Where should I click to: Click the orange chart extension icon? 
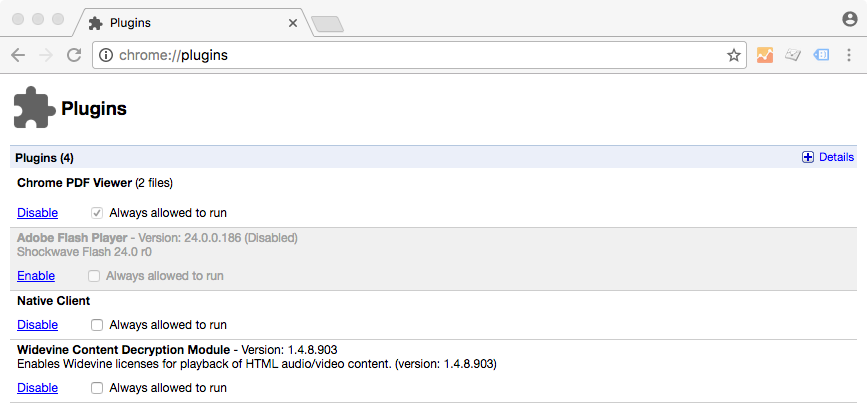[x=765, y=56]
